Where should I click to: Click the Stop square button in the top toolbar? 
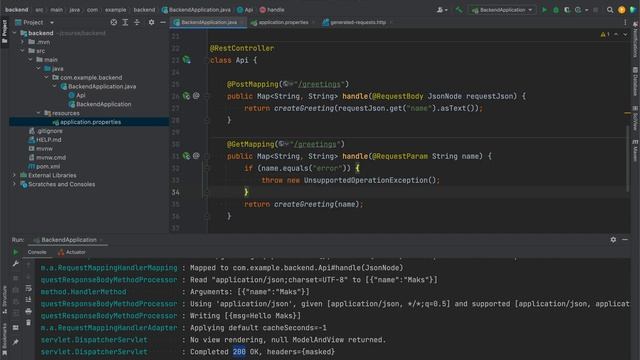point(596,10)
